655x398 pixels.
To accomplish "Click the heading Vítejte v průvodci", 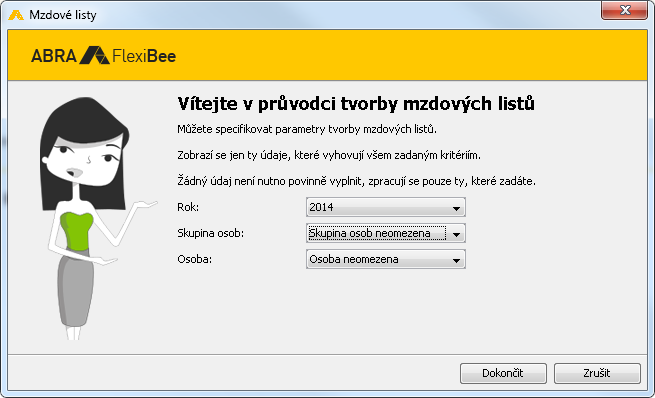I will coord(356,104).
